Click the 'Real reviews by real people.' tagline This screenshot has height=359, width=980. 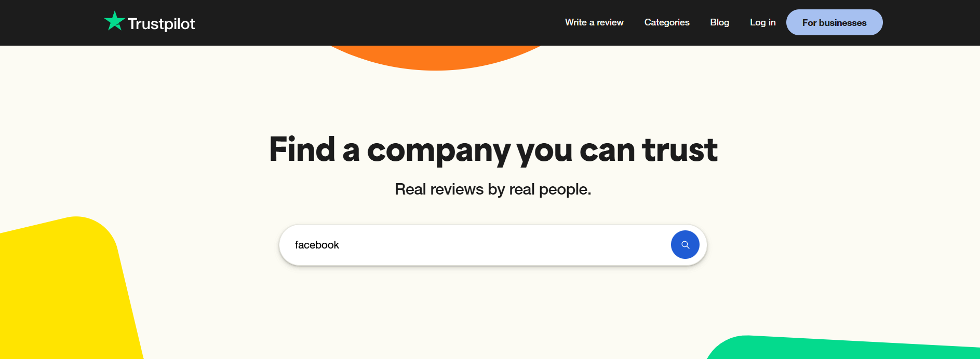click(493, 189)
